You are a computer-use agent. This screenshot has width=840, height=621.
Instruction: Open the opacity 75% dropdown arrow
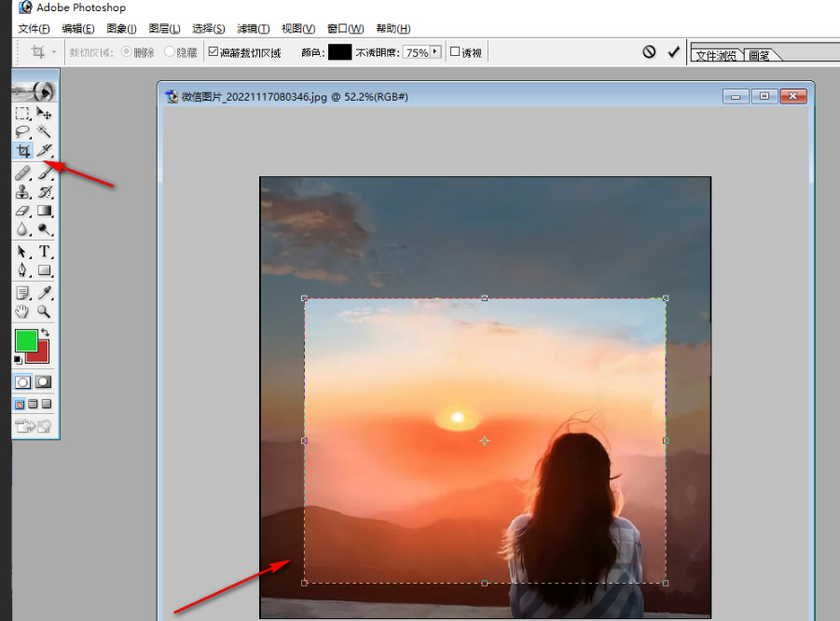pos(435,52)
